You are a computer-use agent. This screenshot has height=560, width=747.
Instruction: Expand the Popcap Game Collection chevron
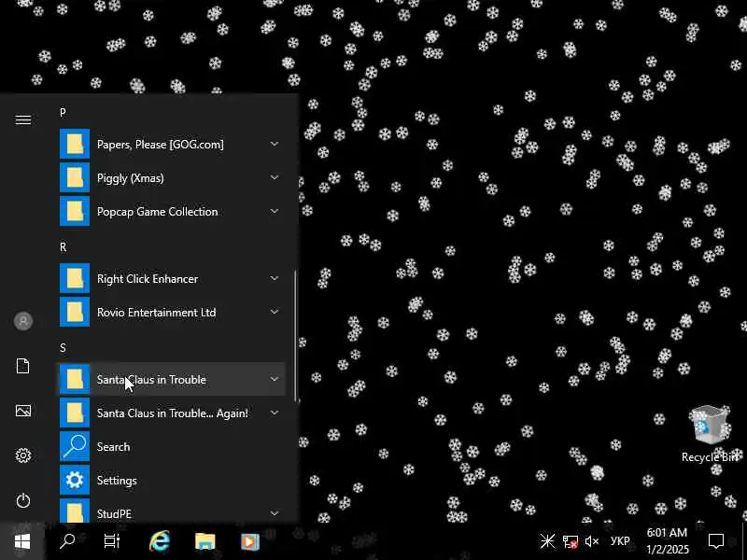275,211
